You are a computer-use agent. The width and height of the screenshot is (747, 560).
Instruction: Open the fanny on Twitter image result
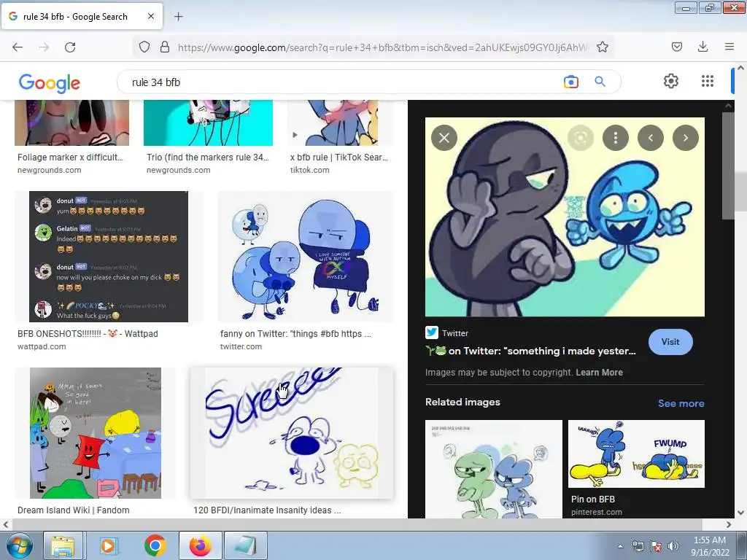[306, 257]
